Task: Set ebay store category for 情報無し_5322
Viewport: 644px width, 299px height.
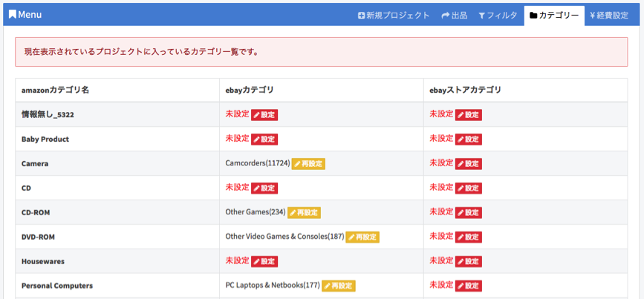Action: pos(469,115)
